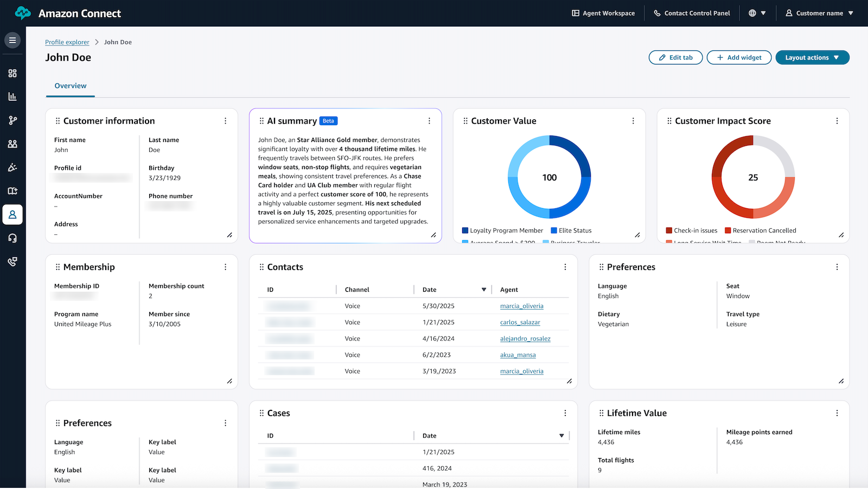Open the Contact Control Panel
868x489 pixels.
click(x=692, y=12)
